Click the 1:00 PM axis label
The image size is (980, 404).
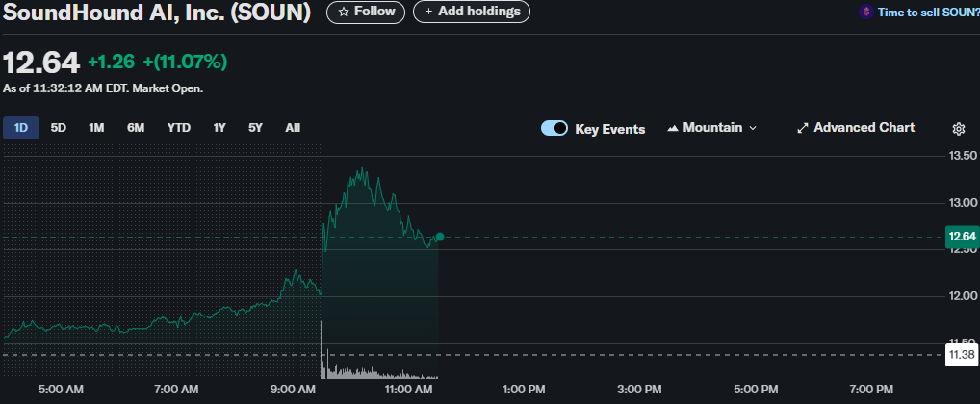pyautogui.click(x=523, y=391)
